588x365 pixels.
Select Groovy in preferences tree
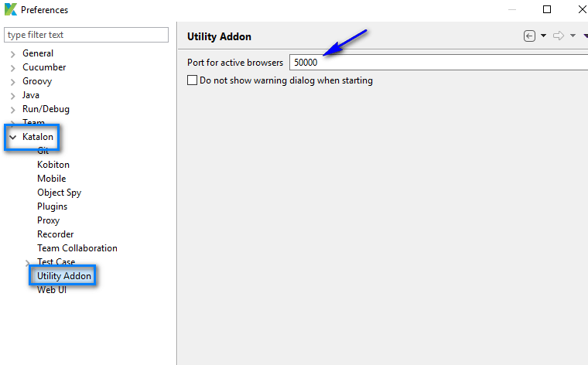pyautogui.click(x=37, y=81)
